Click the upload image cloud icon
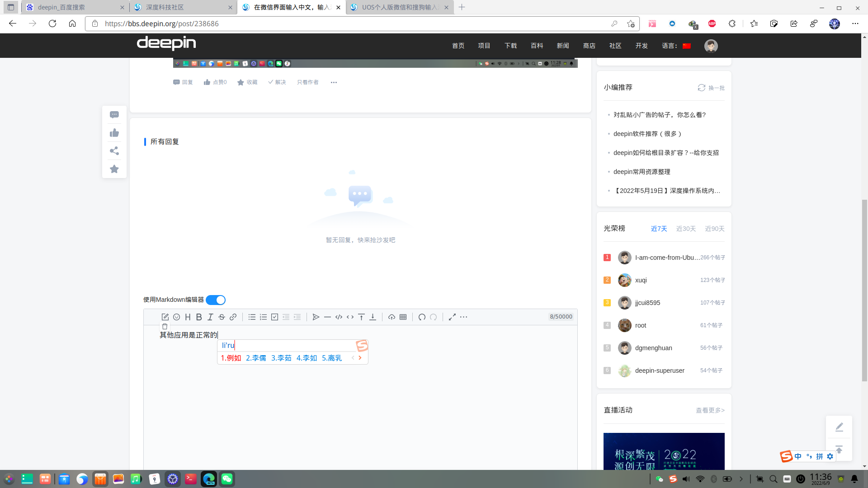 click(x=392, y=317)
